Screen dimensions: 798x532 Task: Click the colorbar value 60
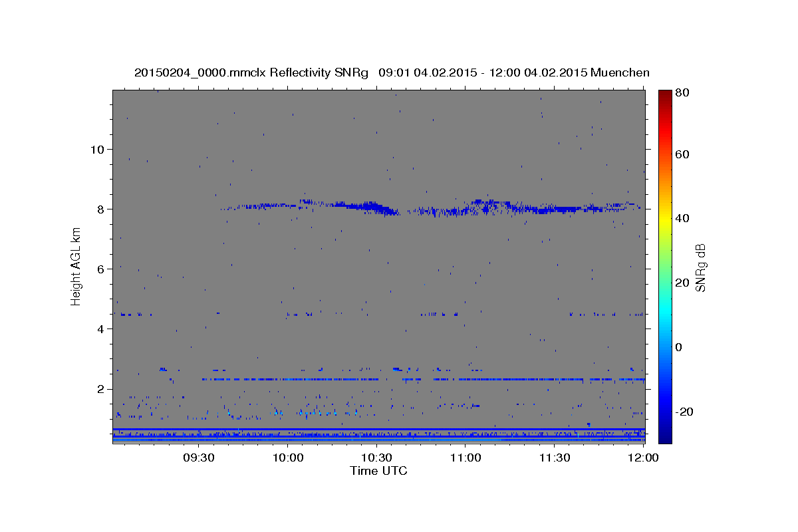coord(682,154)
